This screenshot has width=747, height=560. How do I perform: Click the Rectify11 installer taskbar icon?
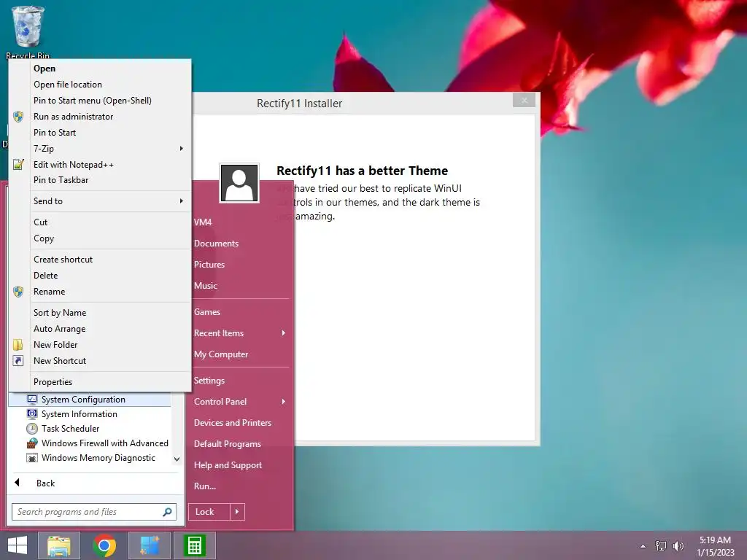150,545
